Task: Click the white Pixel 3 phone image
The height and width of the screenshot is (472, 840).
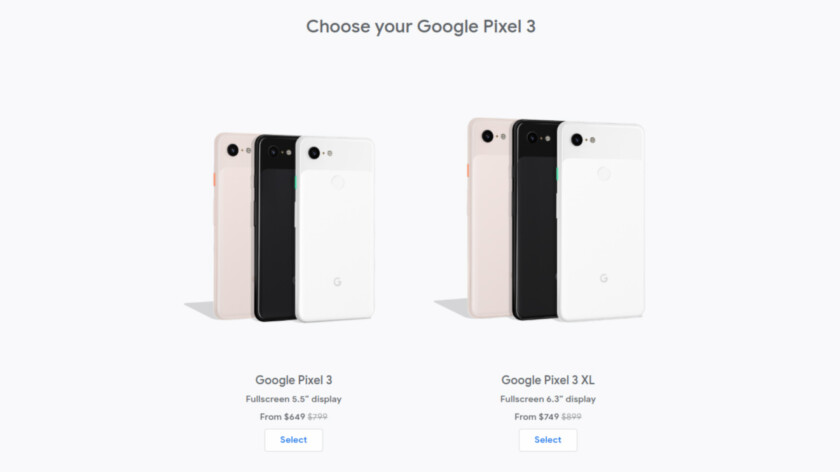Action: [x=335, y=229]
